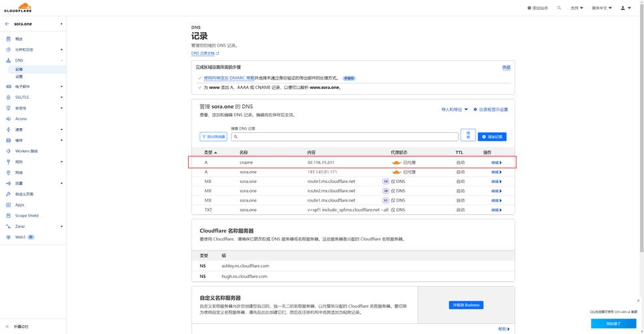Open the 概述 overview page icon

point(9,39)
